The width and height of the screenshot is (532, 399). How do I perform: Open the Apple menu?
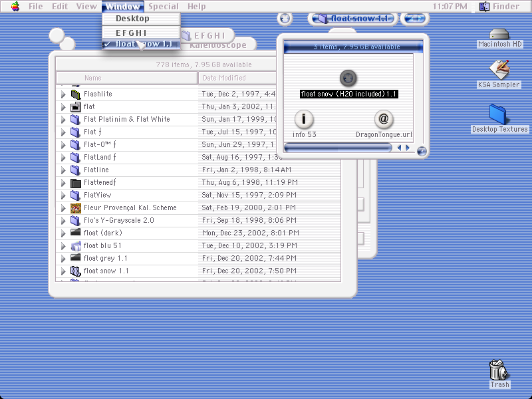coord(15,6)
